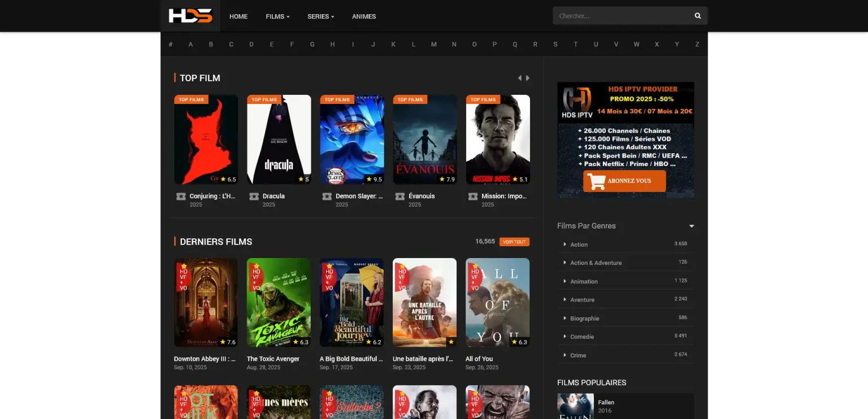This screenshot has height=419, width=868.
Task: Click the Voir Tout button
Action: pos(514,242)
